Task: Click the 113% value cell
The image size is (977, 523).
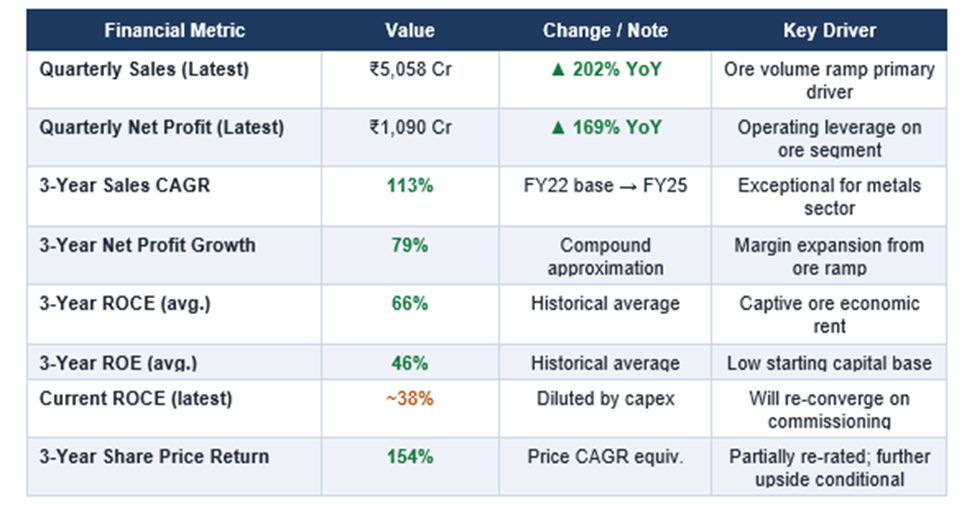Action: coord(410,186)
